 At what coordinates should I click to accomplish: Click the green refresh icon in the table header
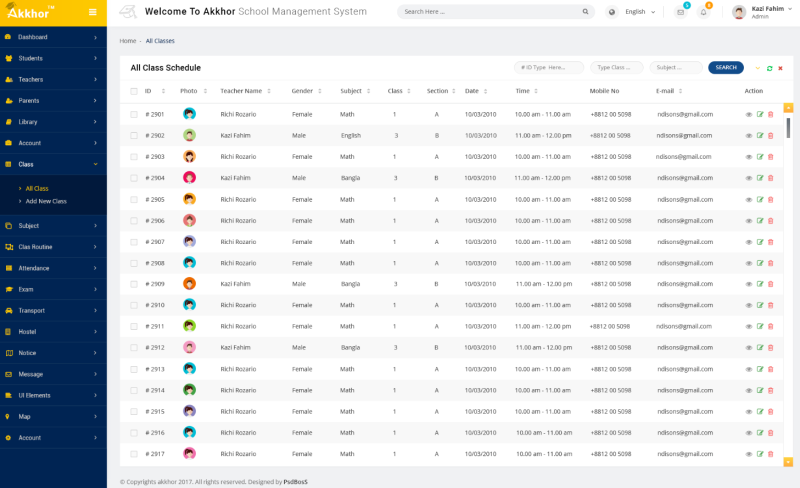coord(769,68)
